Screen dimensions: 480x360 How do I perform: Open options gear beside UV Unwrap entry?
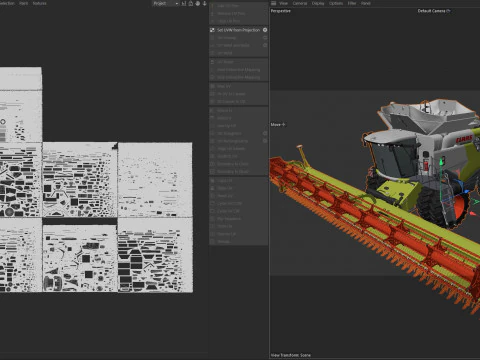[265, 38]
